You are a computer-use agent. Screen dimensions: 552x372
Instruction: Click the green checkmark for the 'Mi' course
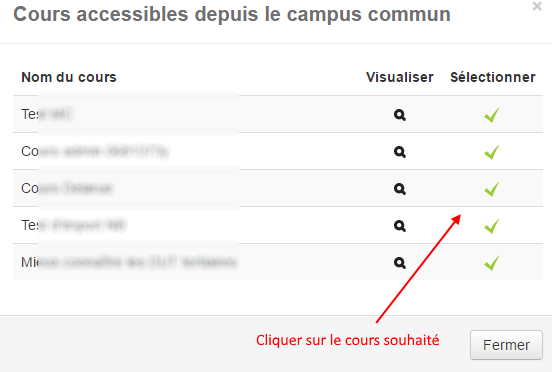(x=492, y=263)
